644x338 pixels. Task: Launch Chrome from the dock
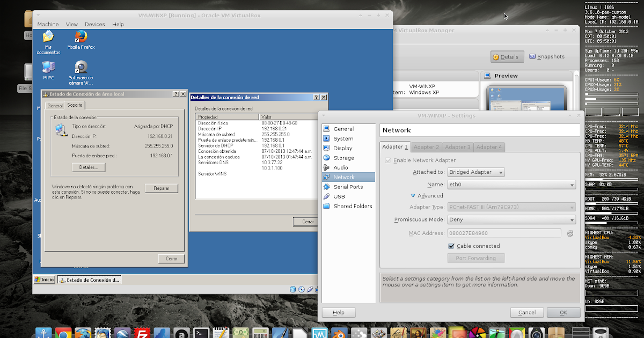63,334
